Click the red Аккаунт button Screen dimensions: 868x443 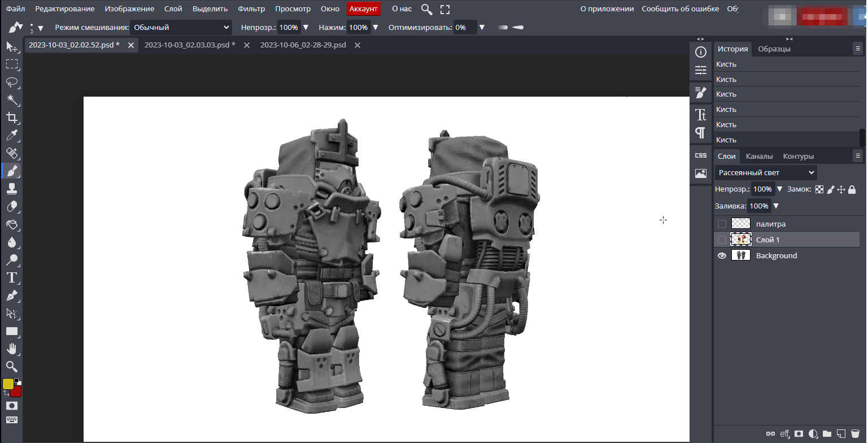coord(364,9)
